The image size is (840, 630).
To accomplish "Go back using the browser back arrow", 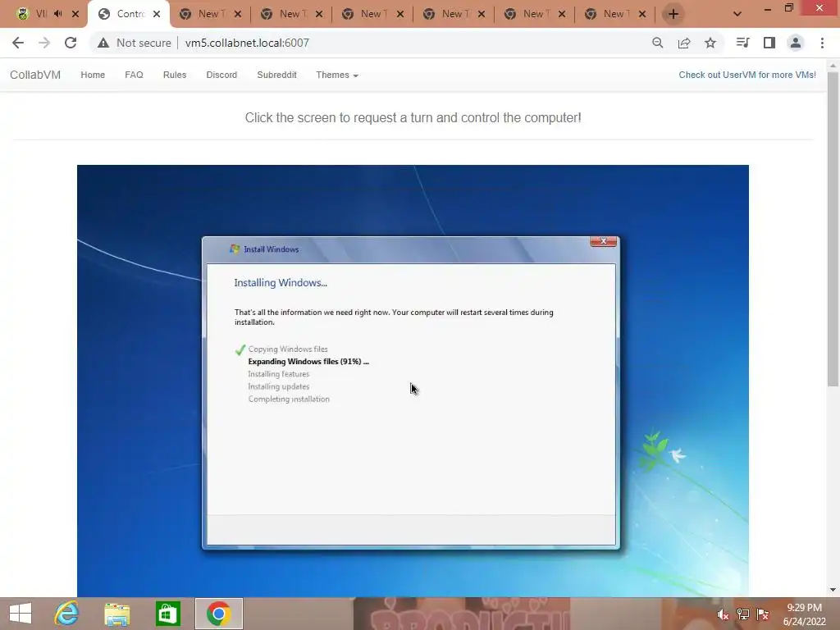I will pos(18,43).
